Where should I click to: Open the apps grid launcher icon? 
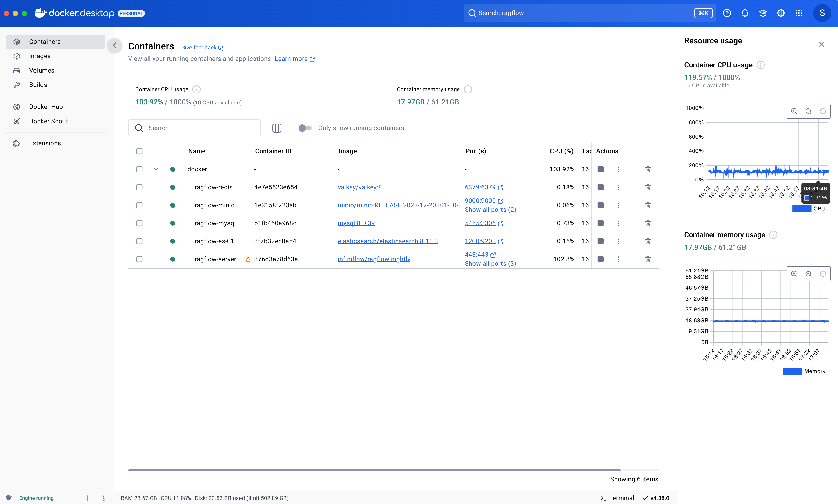click(x=799, y=13)
